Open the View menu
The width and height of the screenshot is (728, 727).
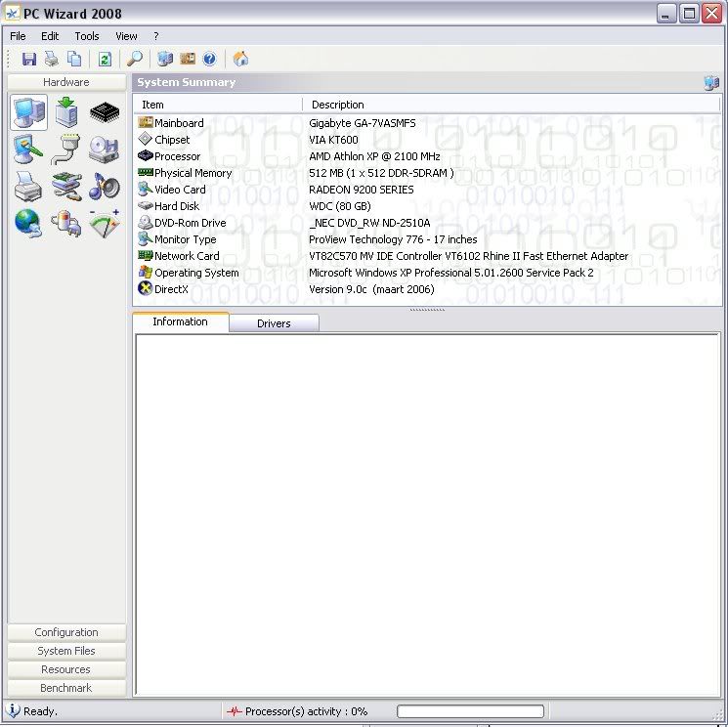point(126,36)
